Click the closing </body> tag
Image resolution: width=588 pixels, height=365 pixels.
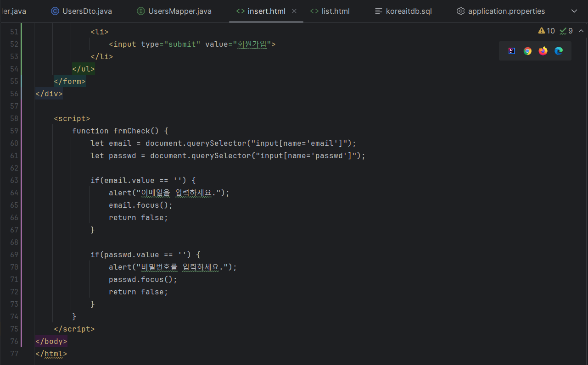coord(51,341)
